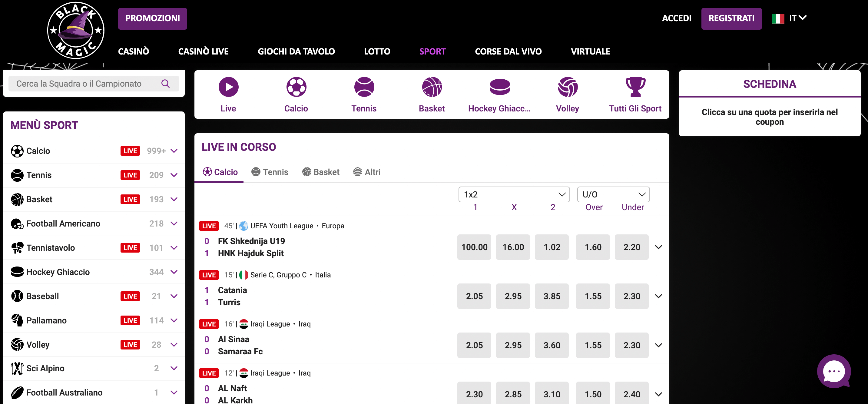
Task: Click the search magnifier icon
Action: click(165, 84)
